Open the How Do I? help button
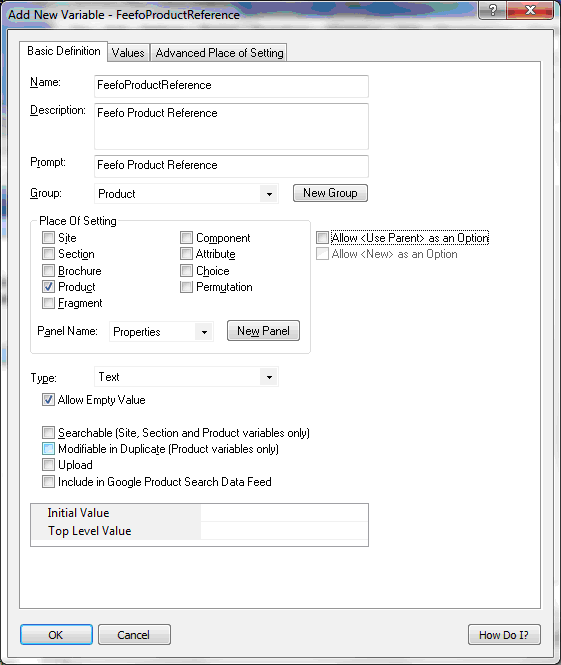The image size is (561, 665). pos(504,635)
